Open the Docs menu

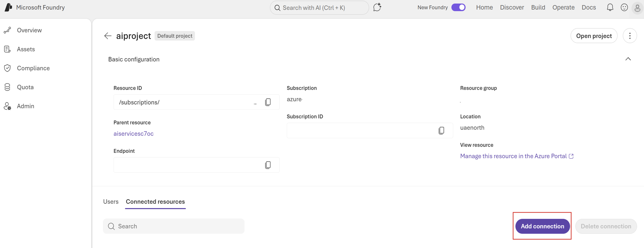point(589,7)
